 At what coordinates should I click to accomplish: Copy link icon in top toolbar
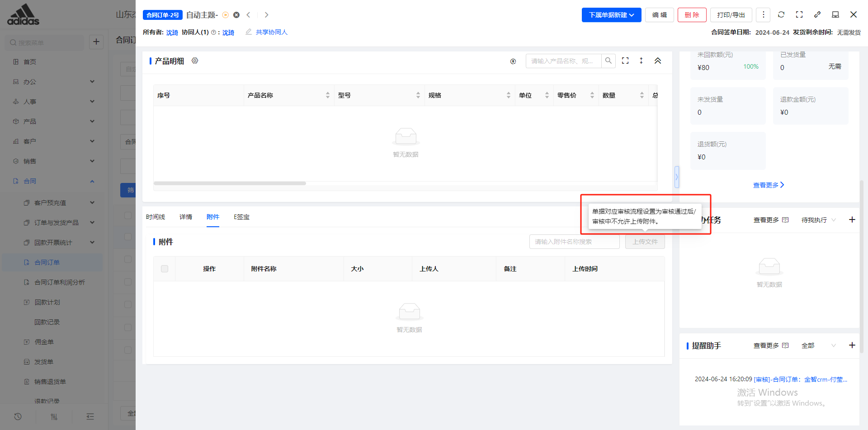(817, 14)
